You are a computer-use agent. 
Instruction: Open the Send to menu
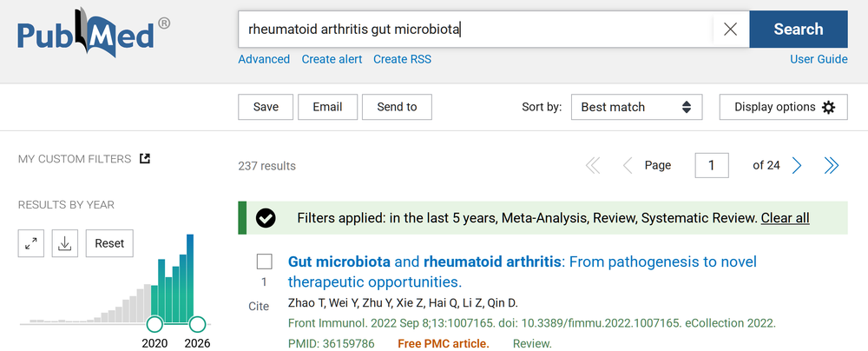pos(397,107)
